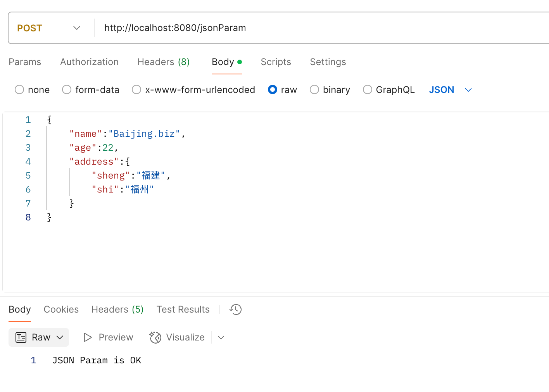Screen dimensions: 549x392
Task: Click the "shi" key line
Action: [123, 189]
